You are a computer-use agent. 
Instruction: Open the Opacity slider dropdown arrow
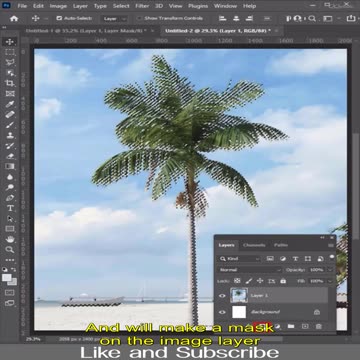coord(330,270)
